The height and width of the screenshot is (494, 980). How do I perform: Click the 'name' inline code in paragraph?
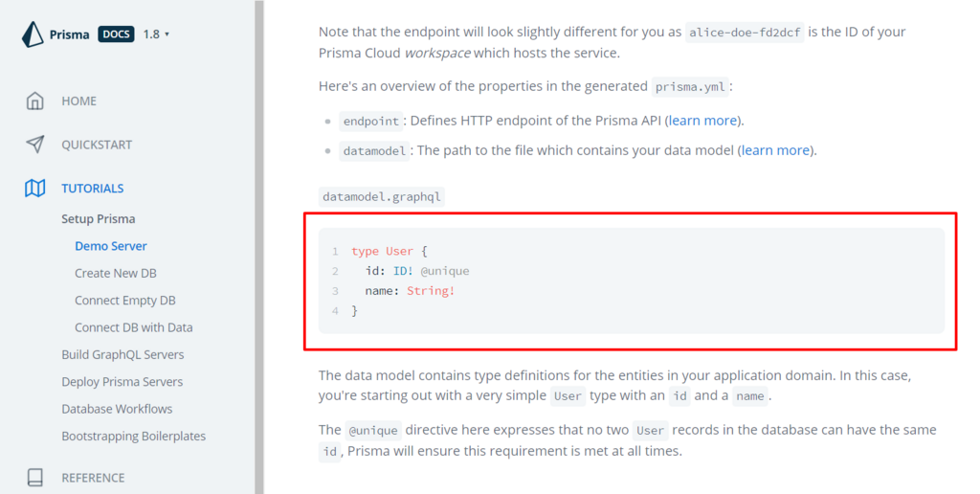point(750,396)
